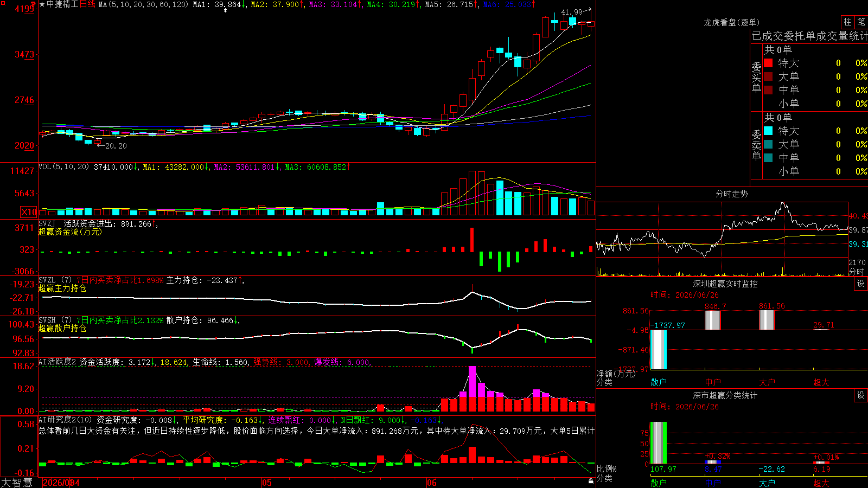The width and height of the screenshot is (868, 488).
Task: Click the 超赢主力持仓 label
Action: tap(62, 288)
